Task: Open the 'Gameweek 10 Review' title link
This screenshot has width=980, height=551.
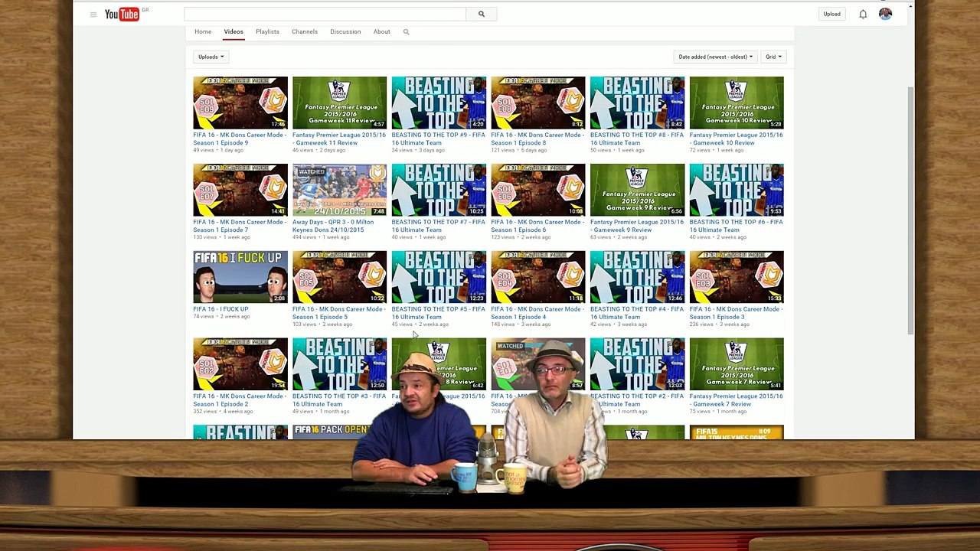Action: click(x=736, y=139)
